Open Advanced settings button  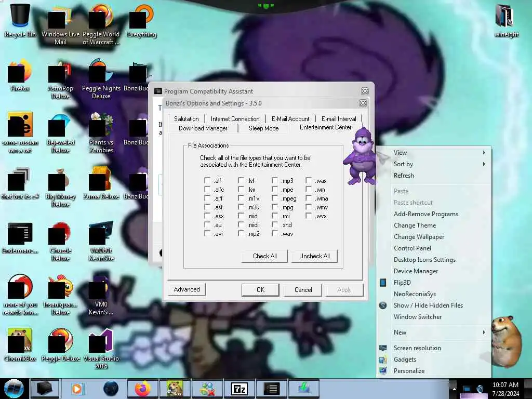coord(187,289)
